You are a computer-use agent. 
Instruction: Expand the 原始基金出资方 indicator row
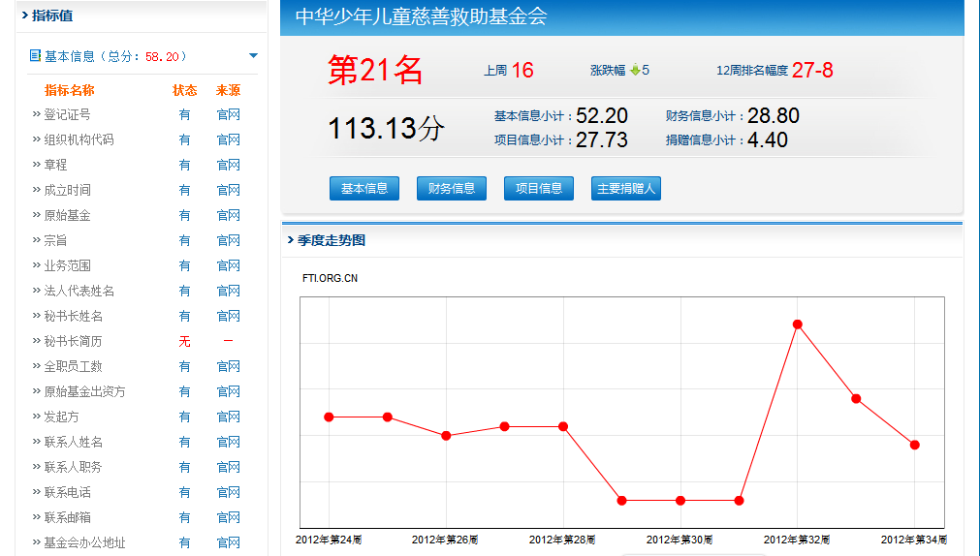coord(79,391)
